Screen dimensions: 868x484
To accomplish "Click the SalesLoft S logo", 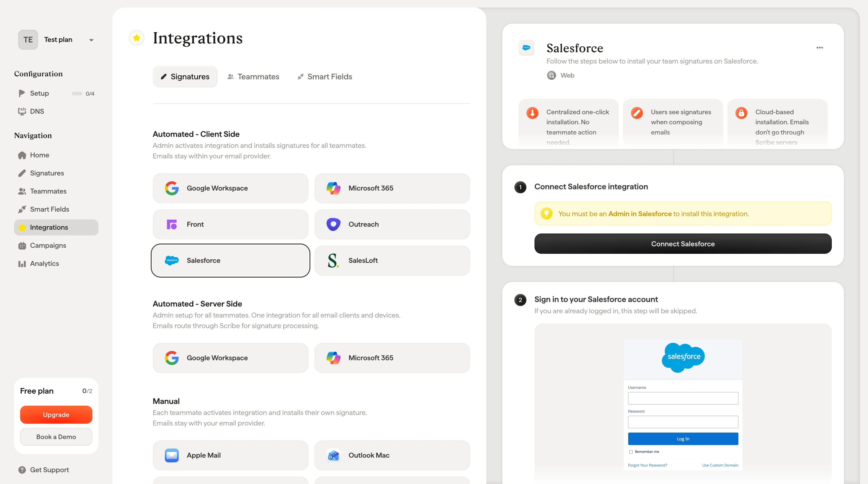I will [x=333, y=260].
